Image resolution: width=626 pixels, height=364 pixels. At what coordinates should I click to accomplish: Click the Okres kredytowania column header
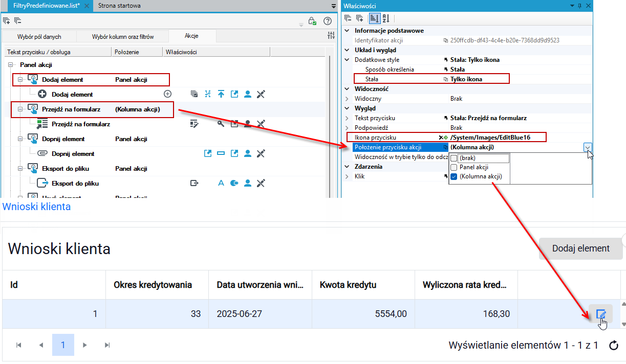(157, 285)
